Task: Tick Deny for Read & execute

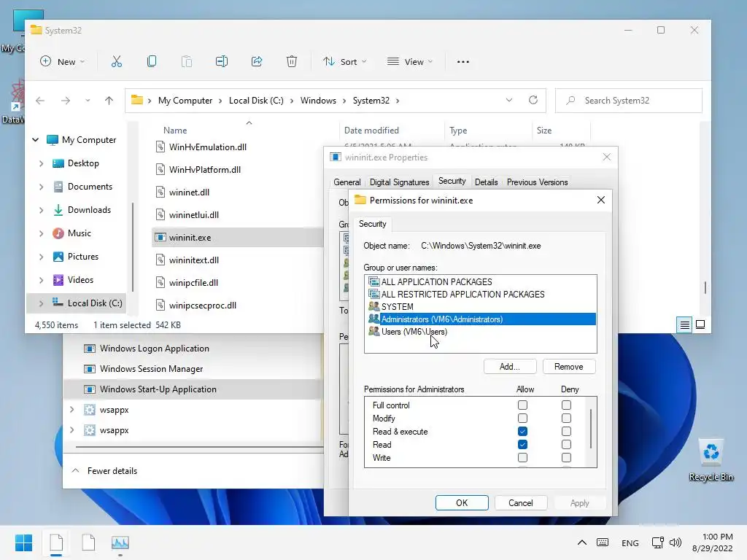Action: [x=566, y=432]
